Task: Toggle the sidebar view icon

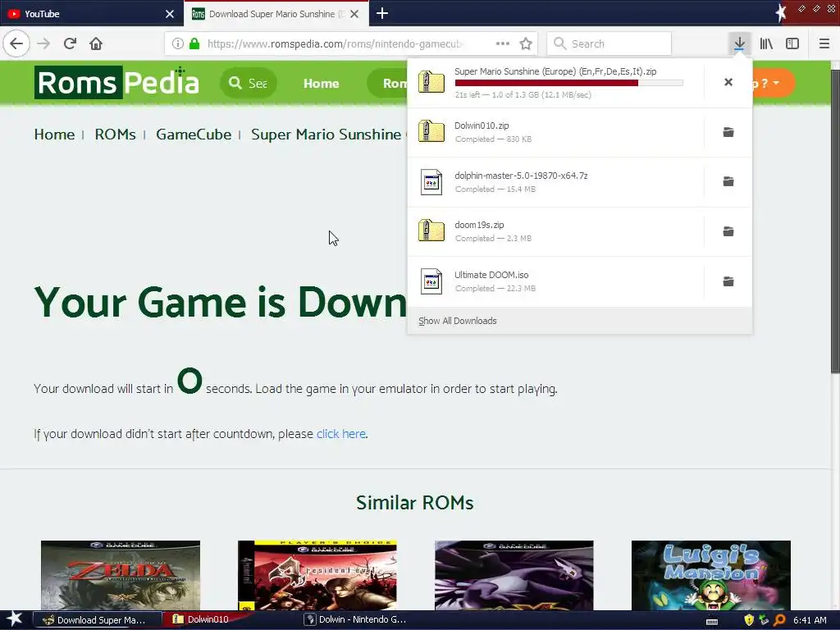Action: [x=792, y=43]
